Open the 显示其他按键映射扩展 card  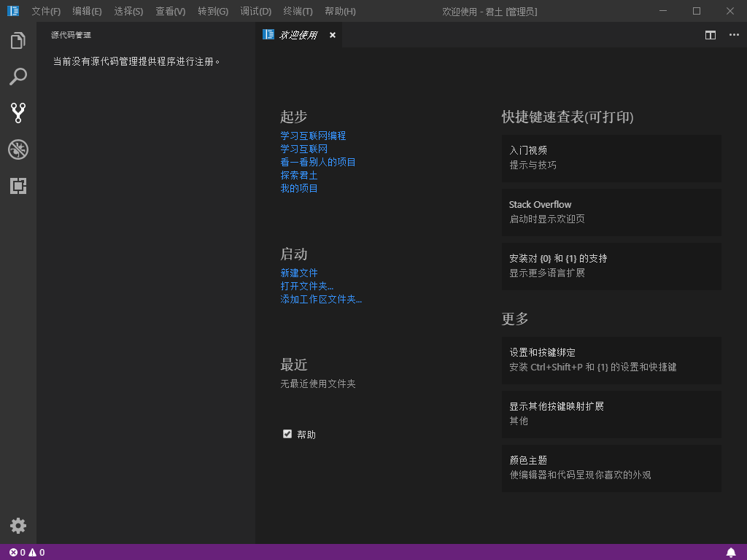[x=611, y=414]
